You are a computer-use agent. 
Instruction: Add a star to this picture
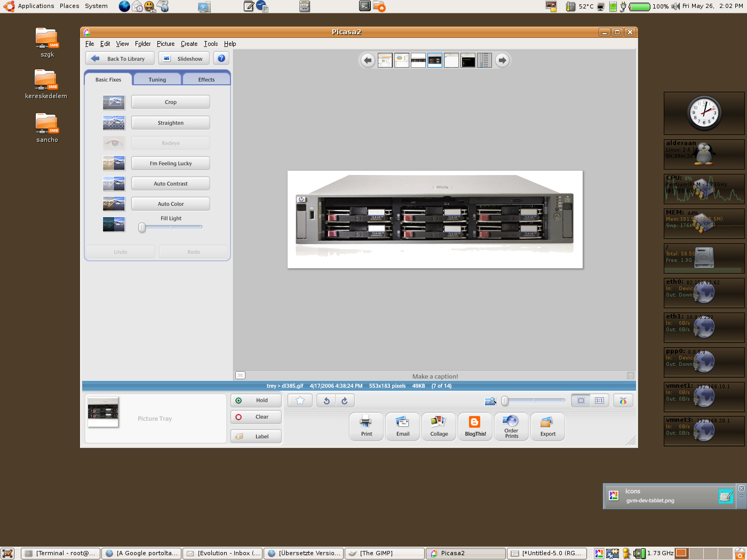(300, 401)
